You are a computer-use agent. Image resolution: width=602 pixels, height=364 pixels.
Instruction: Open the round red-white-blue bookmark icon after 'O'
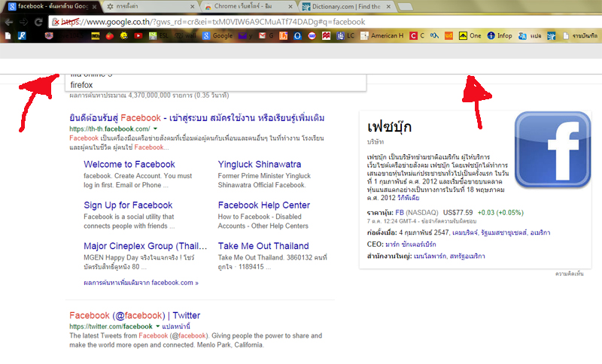312,35
